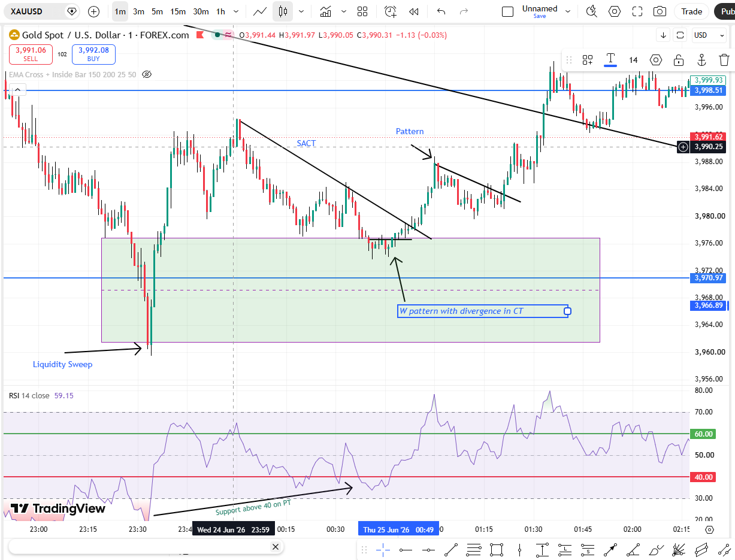Take a chart snapshot with camera
Screen dimensions: 735x560
[x=660, y=11]
